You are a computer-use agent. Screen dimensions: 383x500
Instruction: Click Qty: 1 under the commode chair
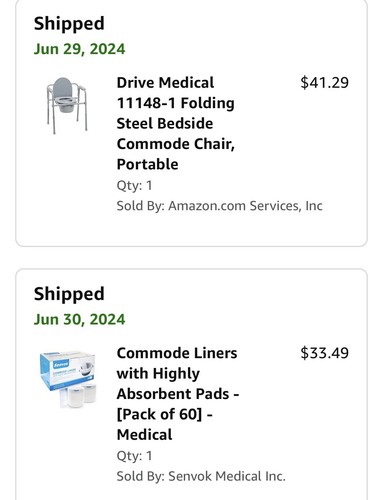[134, 185]
